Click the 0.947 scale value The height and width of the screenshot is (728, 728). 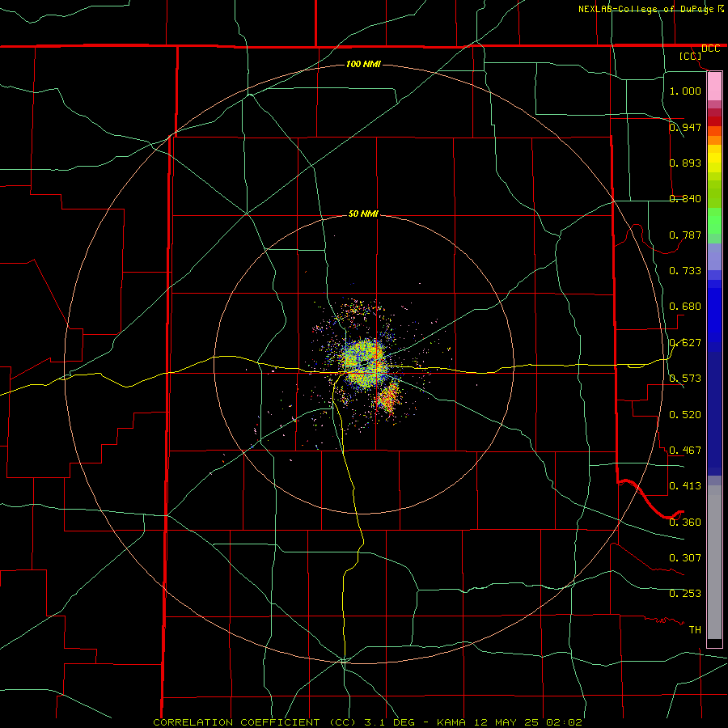click(685, 127)
